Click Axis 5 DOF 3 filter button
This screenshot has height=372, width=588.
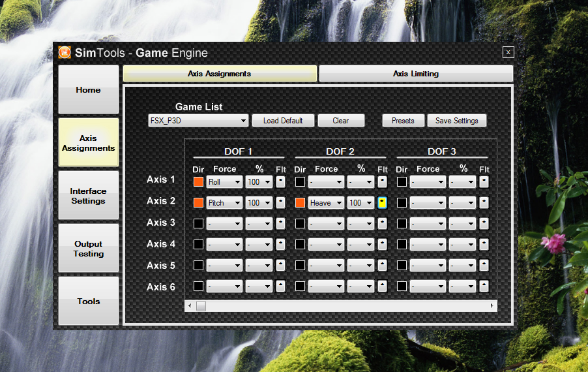[484, 266]
